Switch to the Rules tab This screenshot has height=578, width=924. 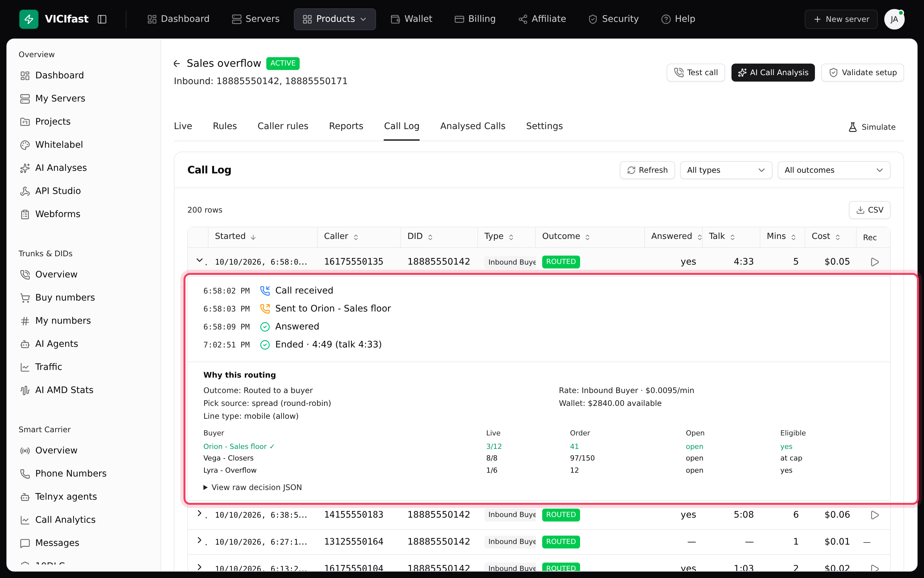[225, 126]
